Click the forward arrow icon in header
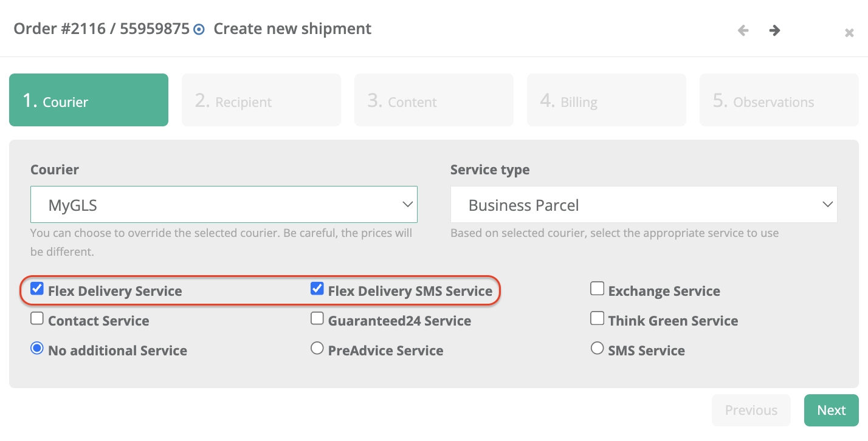868x441 pixels. coord(774,30)
